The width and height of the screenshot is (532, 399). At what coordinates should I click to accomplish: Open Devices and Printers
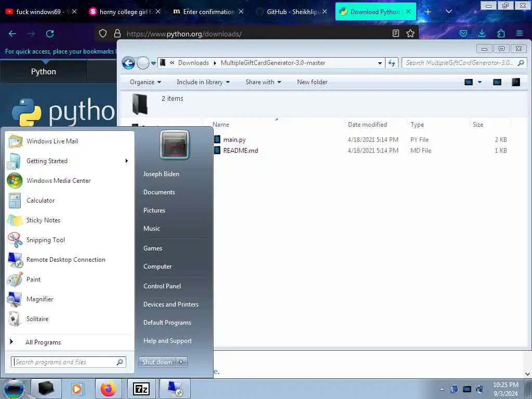(170, 304)
